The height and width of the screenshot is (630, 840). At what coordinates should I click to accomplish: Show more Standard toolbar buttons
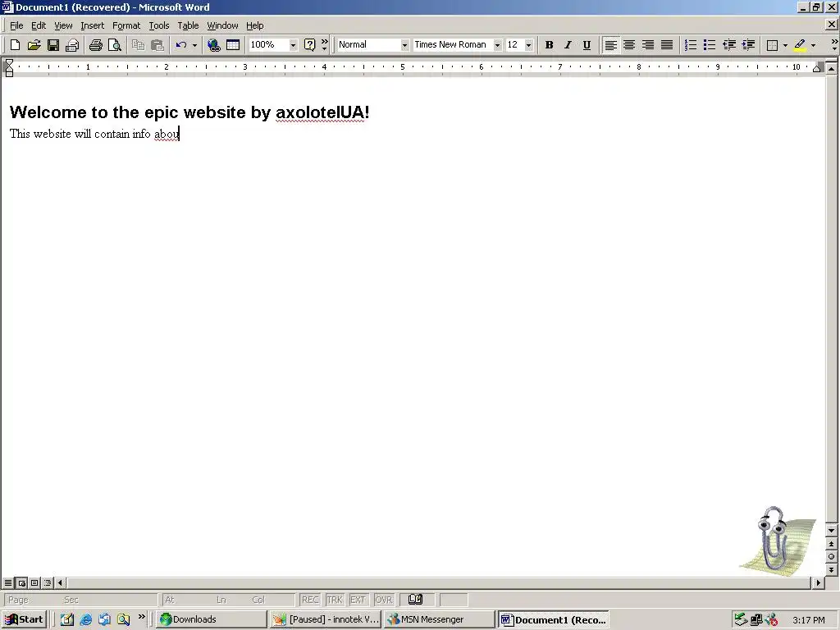(x=324, y=44)
